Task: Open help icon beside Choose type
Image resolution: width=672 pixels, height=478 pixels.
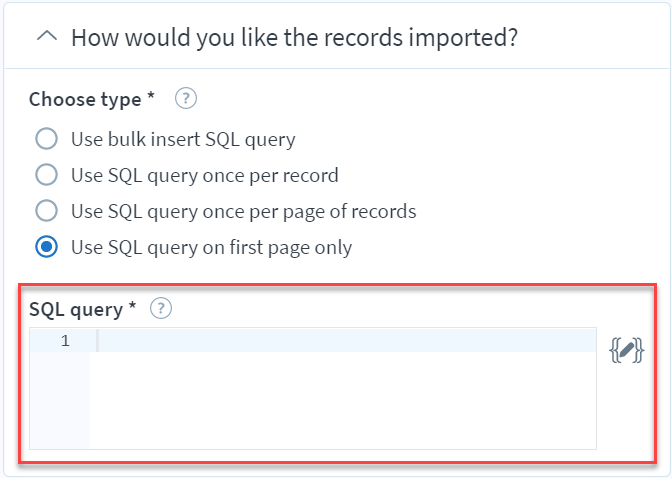Action: pos(186,99)
